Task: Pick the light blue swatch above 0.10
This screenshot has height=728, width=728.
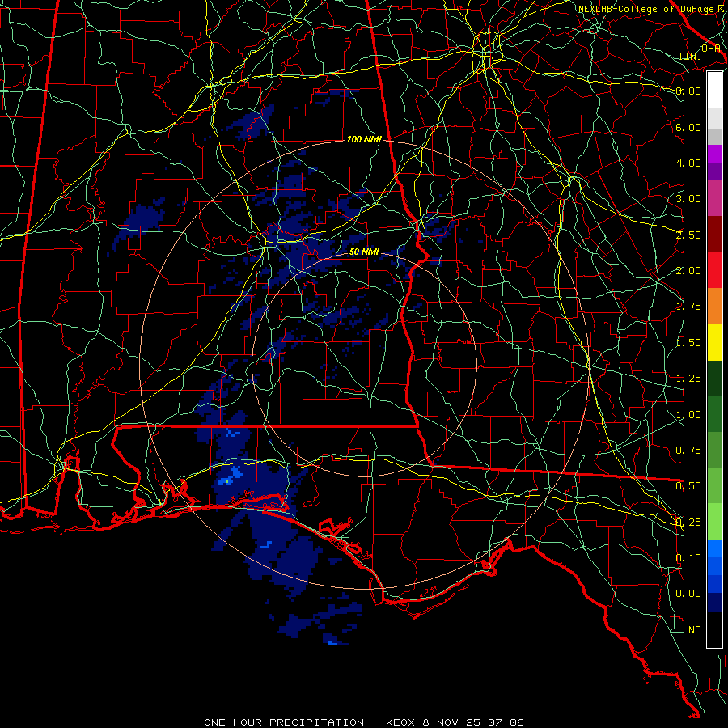Action: 714,548
